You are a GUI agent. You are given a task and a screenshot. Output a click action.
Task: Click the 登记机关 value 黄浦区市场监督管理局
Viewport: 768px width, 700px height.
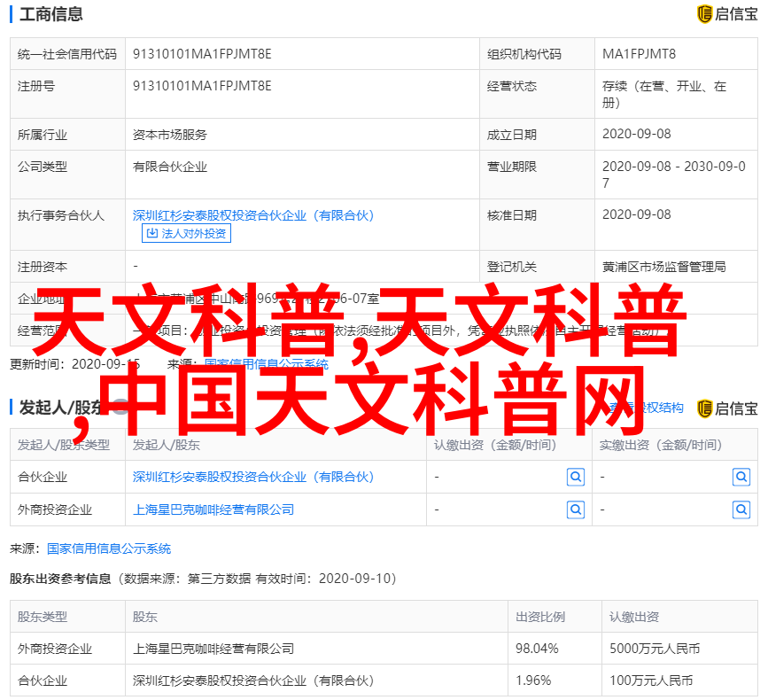pyautogui.click(x=664, y=267)
